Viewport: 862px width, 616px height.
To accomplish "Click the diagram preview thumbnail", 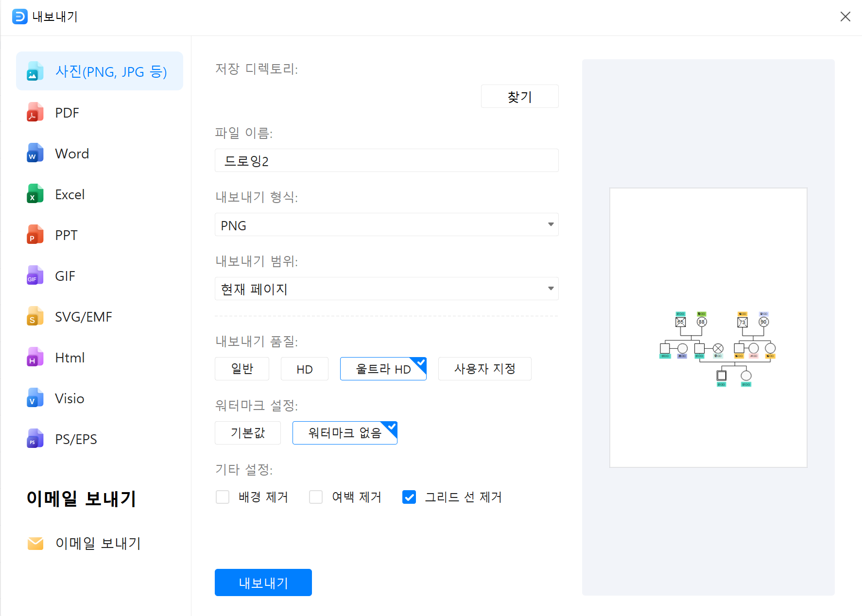I will 708,327.
